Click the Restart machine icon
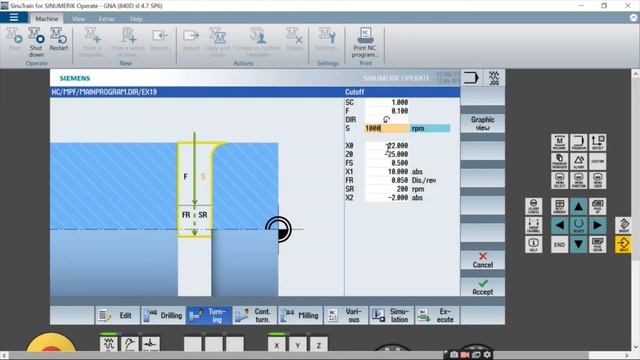 tap(58, 40)
